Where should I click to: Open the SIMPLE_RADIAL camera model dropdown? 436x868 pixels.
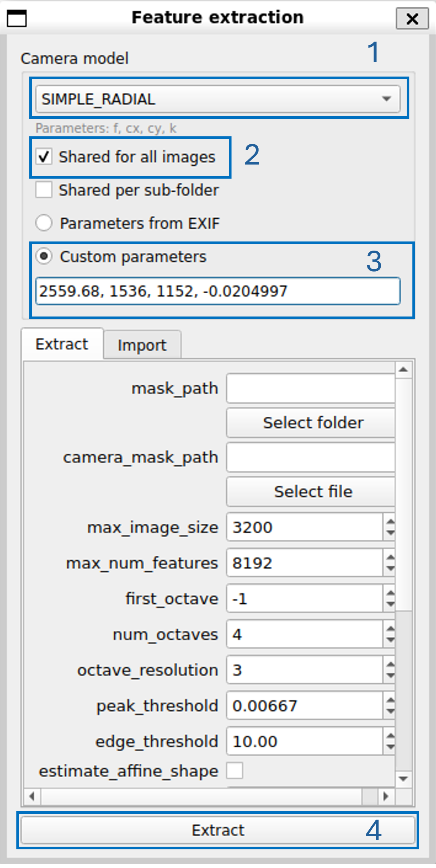[x=217, y=99]
